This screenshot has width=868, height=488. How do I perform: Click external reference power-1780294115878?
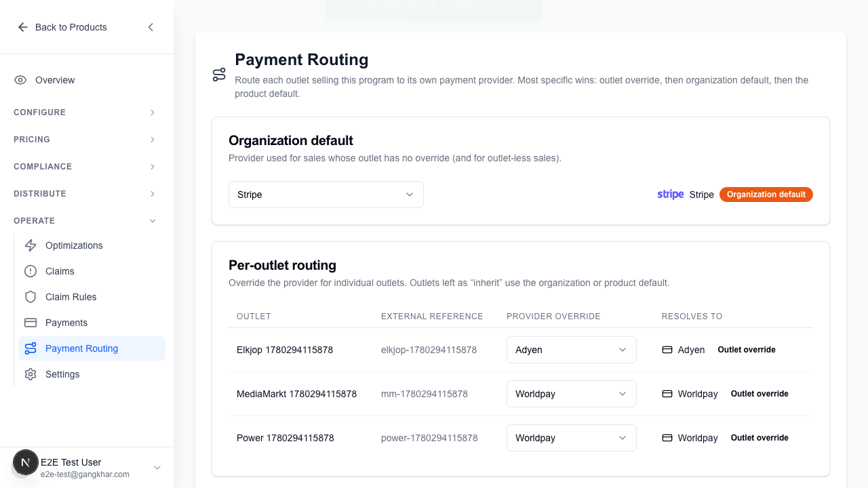(429, 438)
